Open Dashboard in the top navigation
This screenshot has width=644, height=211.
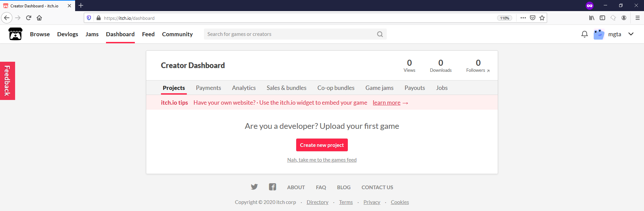click(x=120, y=34)
